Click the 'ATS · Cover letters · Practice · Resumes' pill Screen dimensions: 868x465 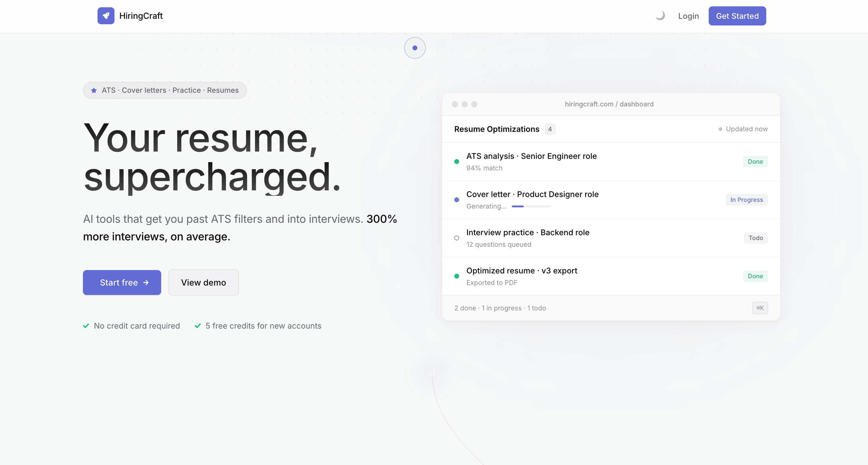point(165,90)
